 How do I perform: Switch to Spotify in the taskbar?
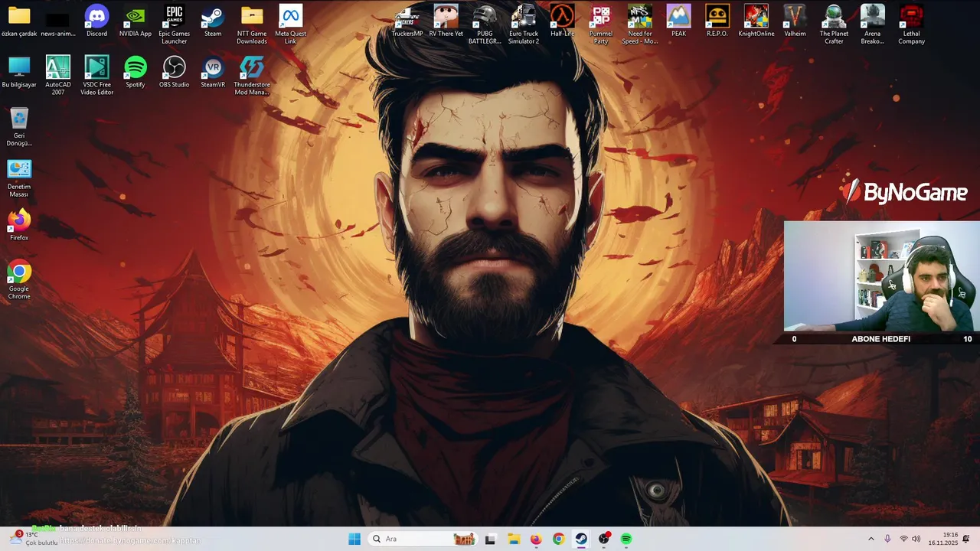[x=626, y=539]
